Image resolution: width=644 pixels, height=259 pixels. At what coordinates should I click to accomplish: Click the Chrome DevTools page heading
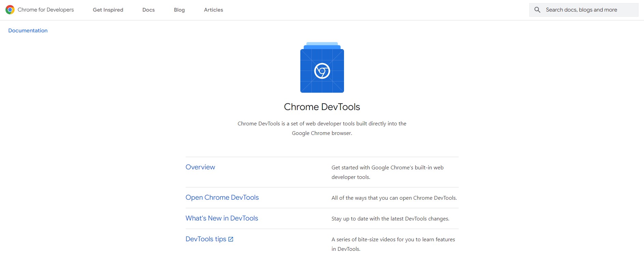322,107
